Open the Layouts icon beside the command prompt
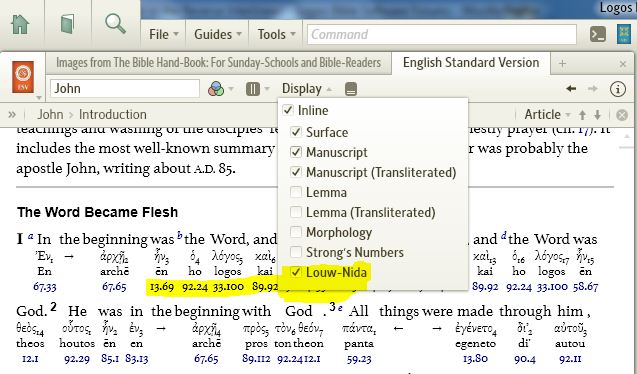 pos(624,34)
